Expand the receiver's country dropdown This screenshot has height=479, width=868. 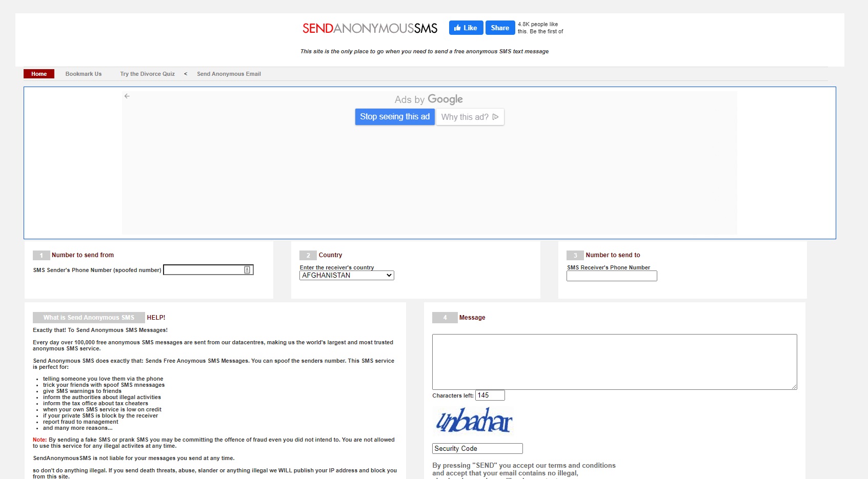(347, 276)
